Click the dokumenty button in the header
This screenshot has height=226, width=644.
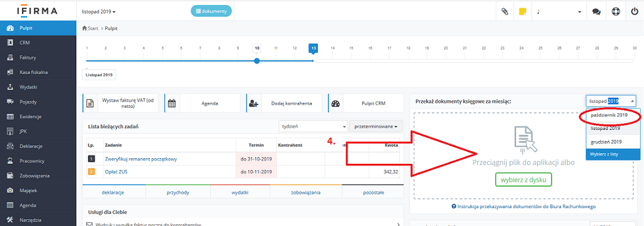pos(211,12)
